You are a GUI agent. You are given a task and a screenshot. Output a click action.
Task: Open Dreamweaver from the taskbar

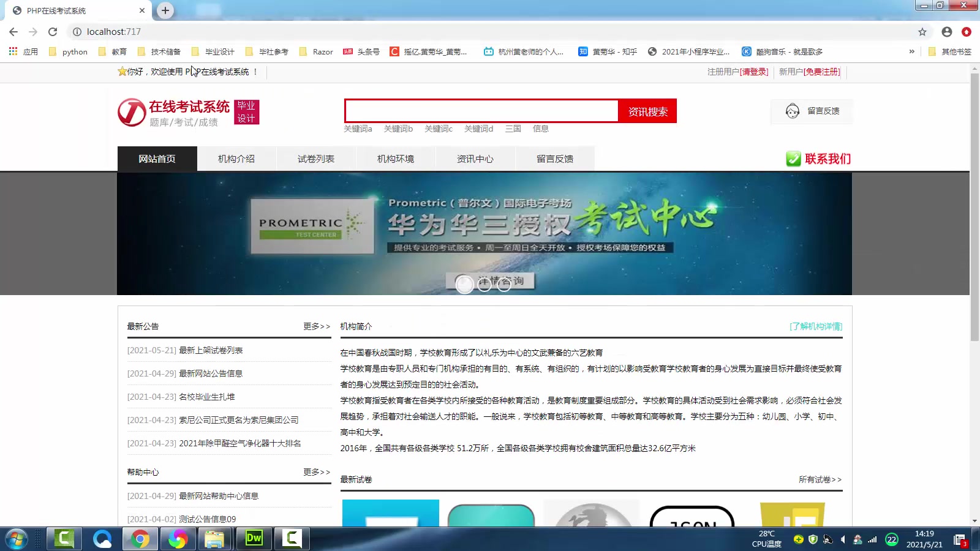coord(254,539)
